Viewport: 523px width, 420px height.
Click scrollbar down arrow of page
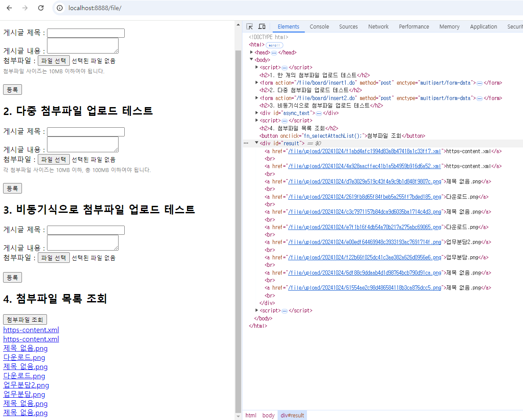coord(238,416)
